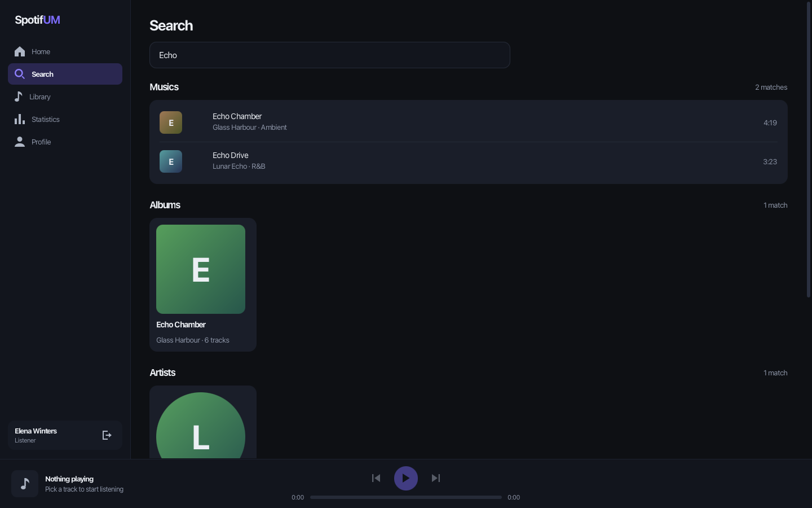Viewport: 812px width, 508px height.
Task: Click the Elena Winters user name
Action: (x=36, y=431)
